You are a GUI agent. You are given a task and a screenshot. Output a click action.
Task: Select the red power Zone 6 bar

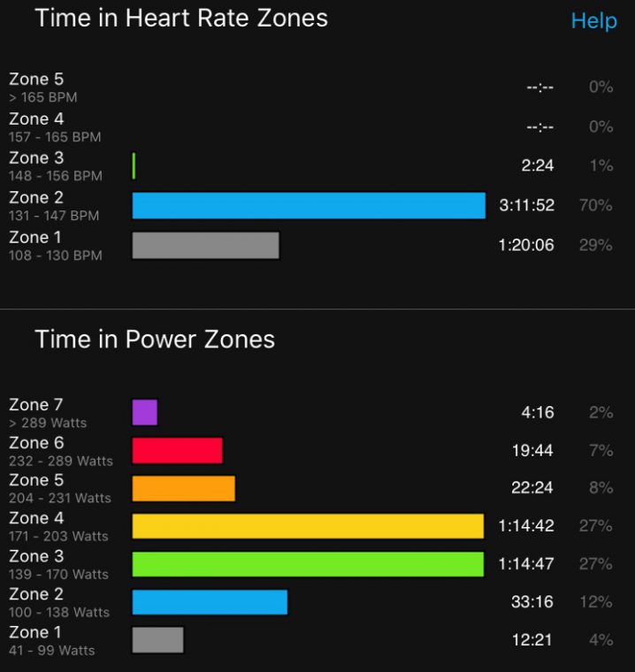[x=177, y=450]
